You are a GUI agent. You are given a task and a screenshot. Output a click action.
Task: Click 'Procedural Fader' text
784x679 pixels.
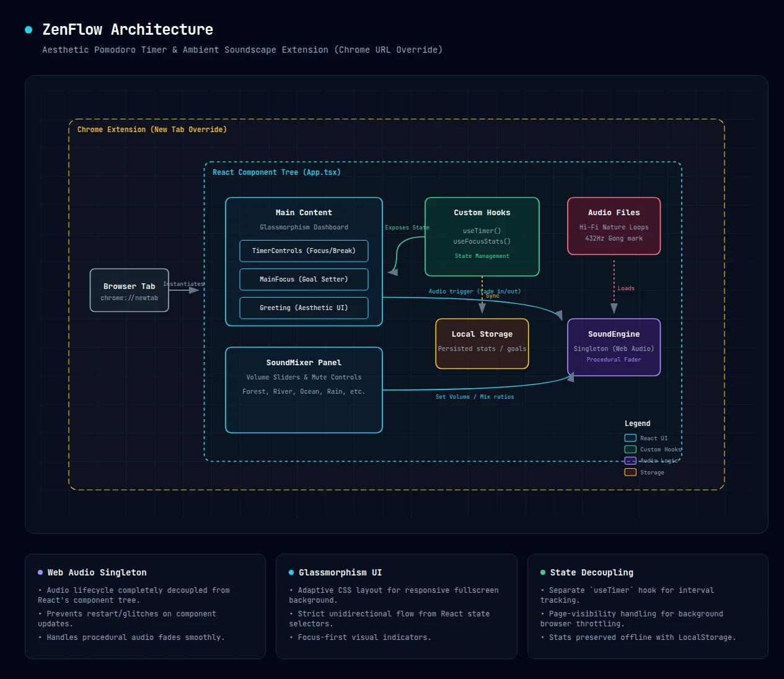[x=614, y=360]
